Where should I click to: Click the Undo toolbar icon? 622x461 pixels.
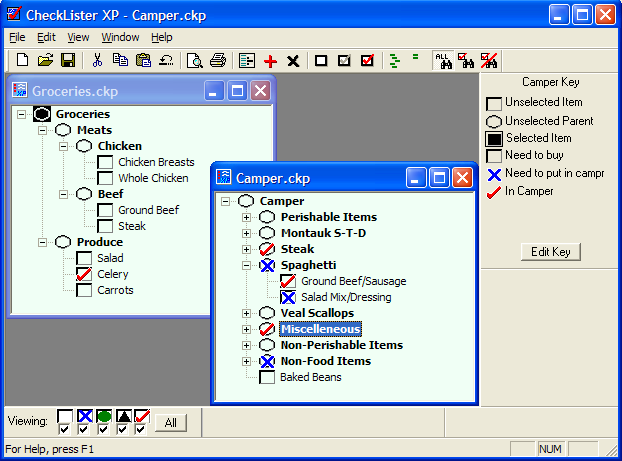166,60
